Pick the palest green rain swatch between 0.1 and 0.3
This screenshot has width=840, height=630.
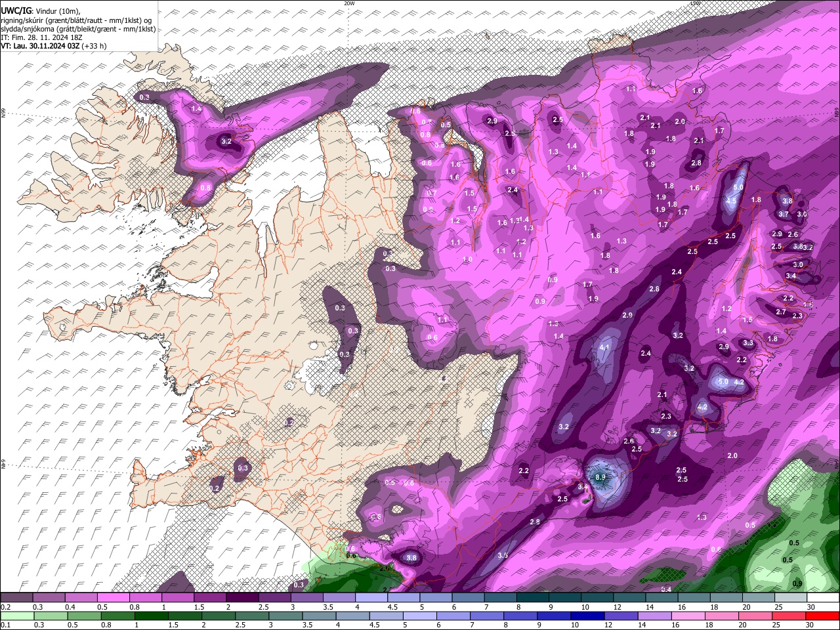tap(17, 616)
